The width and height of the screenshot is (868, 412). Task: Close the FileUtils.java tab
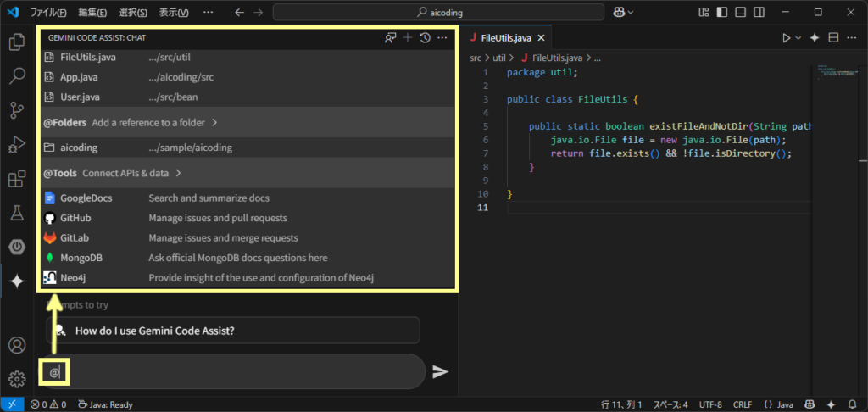(542, 38)
